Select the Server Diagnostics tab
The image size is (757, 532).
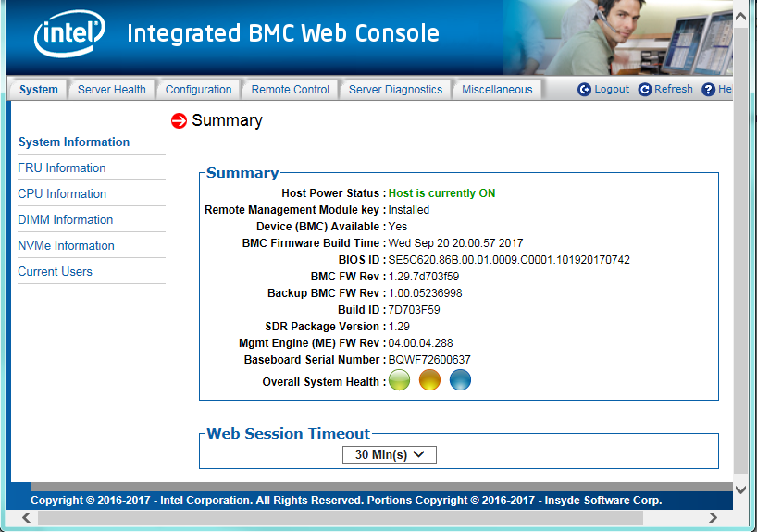click(x=395, y=90)
